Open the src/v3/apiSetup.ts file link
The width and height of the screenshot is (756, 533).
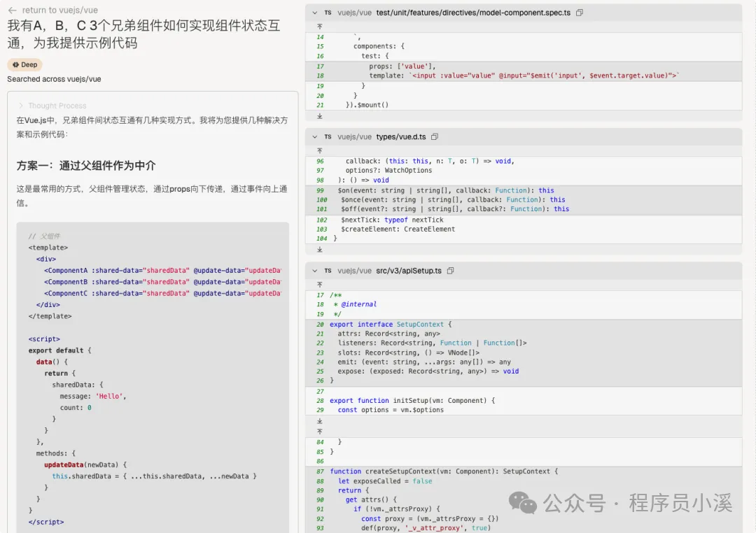408,271
